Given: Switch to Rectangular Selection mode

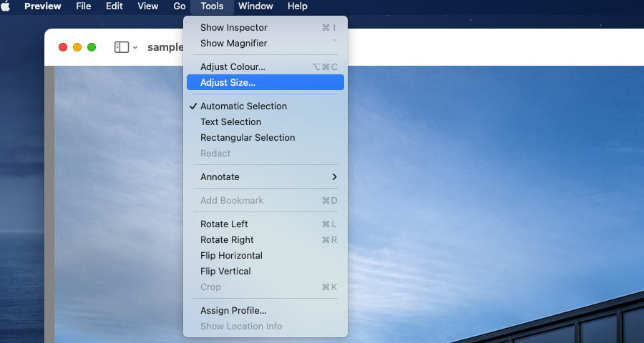Looking at the screenshot, I should coord(265,137).
